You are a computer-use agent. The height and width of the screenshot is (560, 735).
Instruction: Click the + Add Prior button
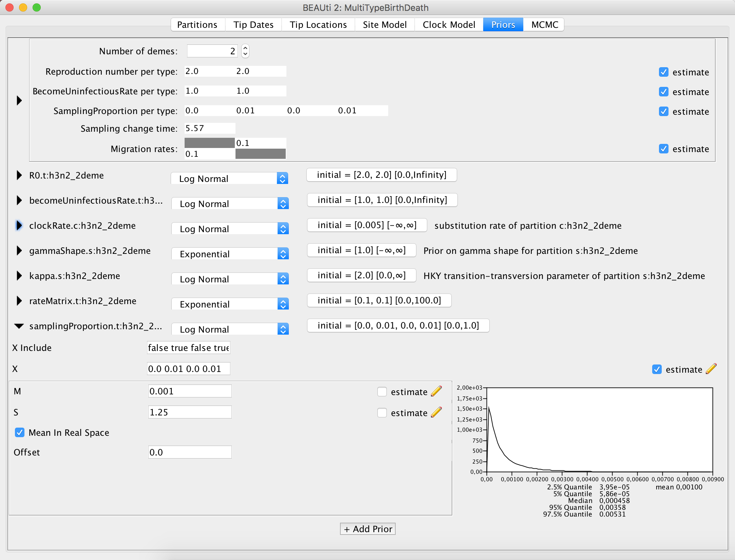(x=368, y=529)
